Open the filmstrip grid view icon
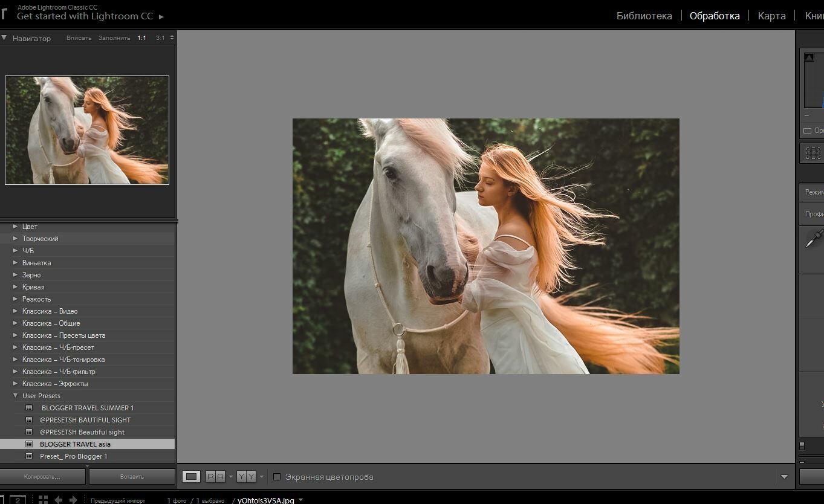This screenshot has height=504, width=824. click(43, 500)
